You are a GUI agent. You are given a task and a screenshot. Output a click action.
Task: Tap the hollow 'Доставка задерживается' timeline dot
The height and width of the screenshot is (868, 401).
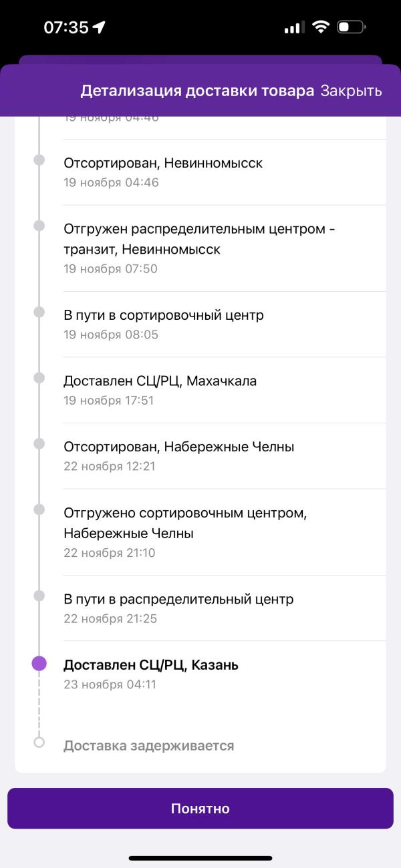[39, 742]
